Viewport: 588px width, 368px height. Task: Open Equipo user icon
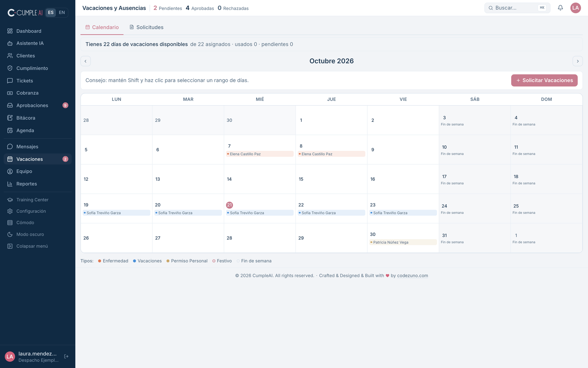click(10, 171)
